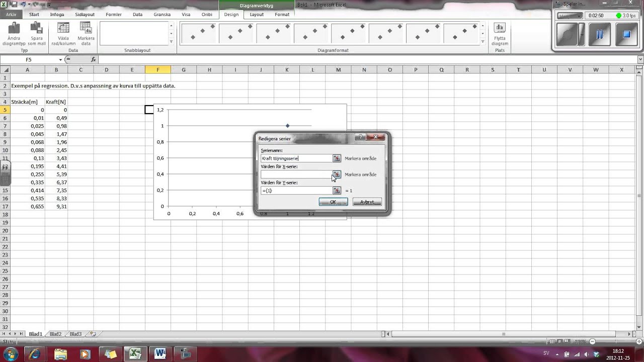Expand the Diagramformat gallery more arrow

click(x=483, y=41)
